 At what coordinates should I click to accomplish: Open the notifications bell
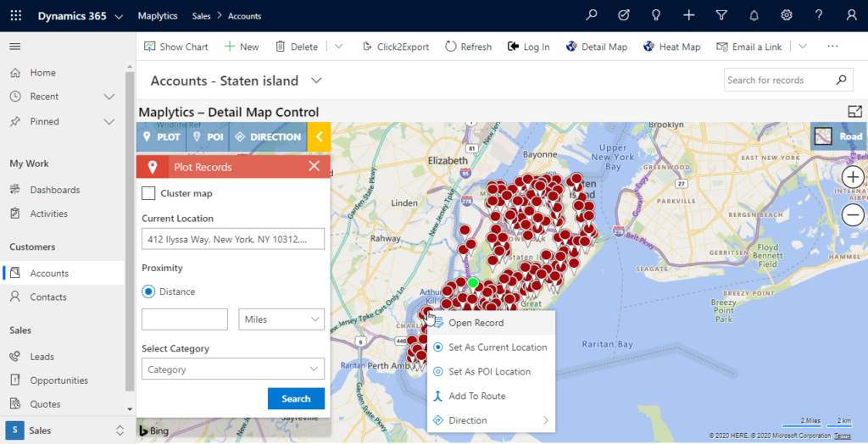(x=754, y=15)
